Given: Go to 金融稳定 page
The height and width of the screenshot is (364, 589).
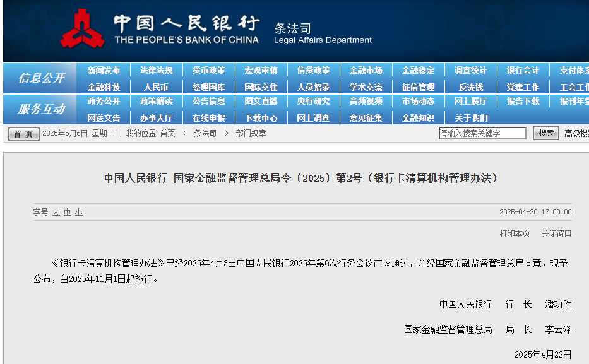Looking at the screenshot, I should tap(418, 70).
